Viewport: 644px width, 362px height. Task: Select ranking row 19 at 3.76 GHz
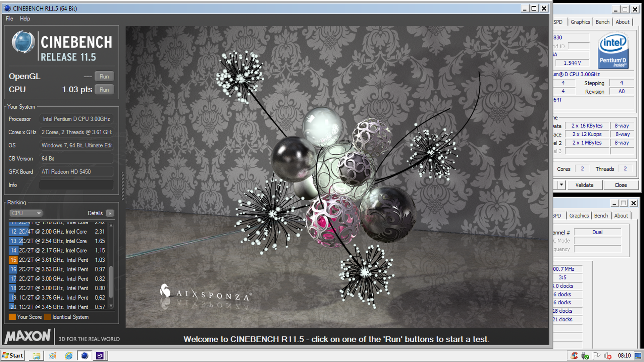click(57, 297)
